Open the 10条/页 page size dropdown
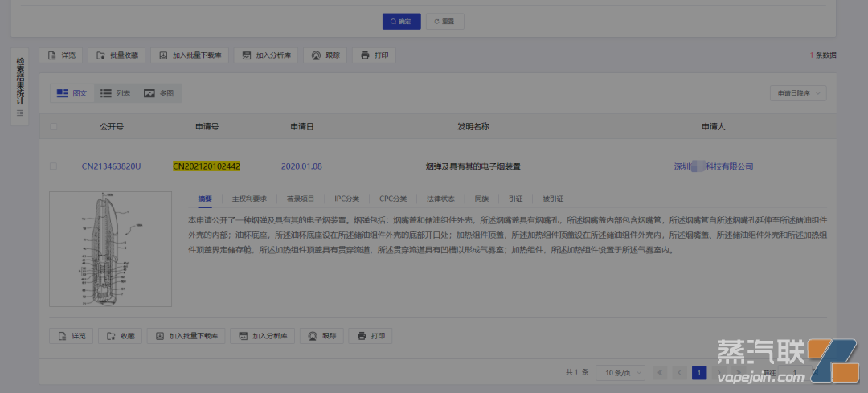Screen dimensions: 868x393 (620, 373)
